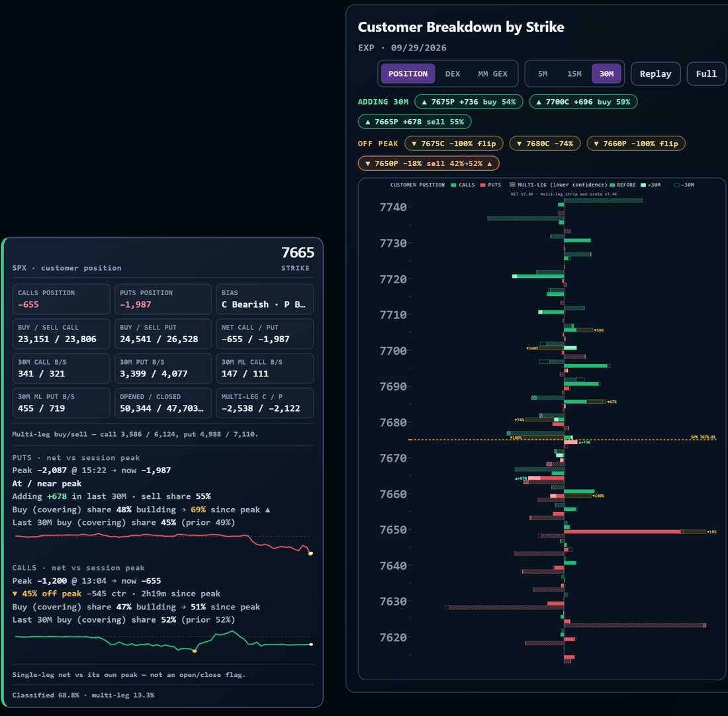
Task: Select the 30M timeframe
Action: (606, 74)
